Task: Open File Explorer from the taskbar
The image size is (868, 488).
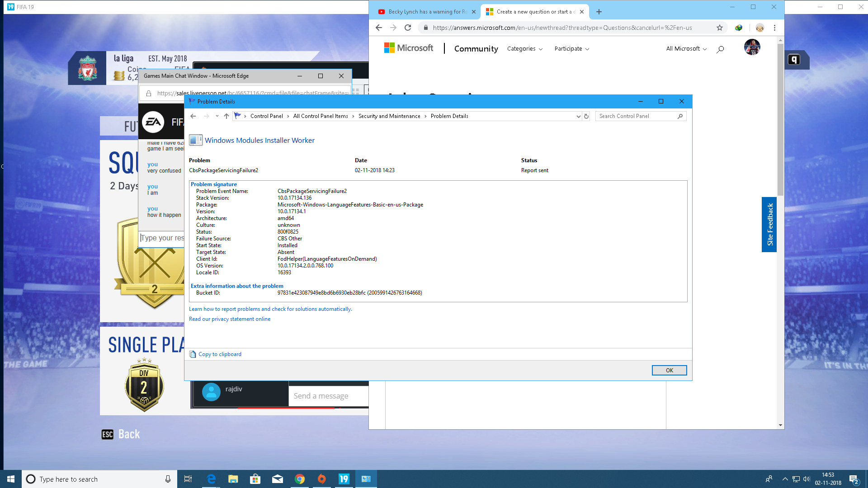Action: 233,479
